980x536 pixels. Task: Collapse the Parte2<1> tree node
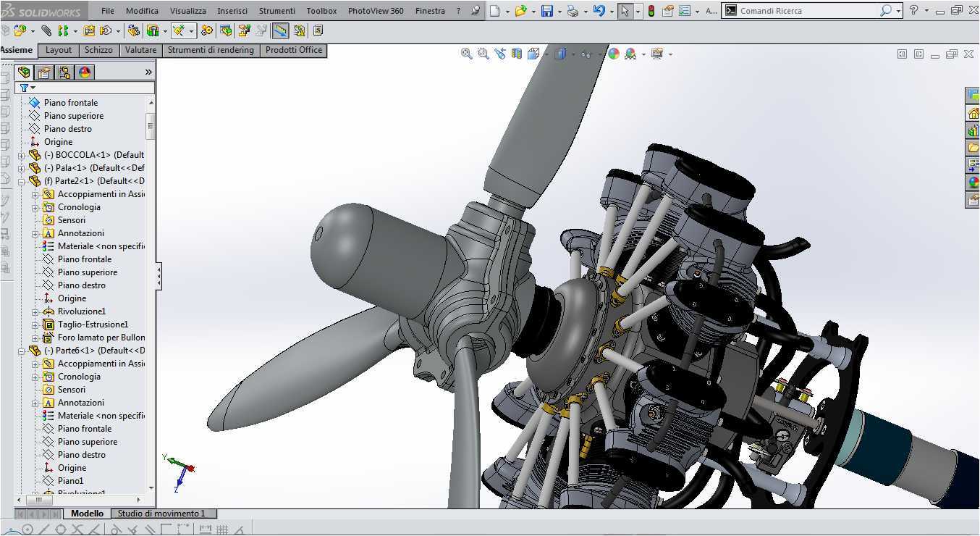21,181
